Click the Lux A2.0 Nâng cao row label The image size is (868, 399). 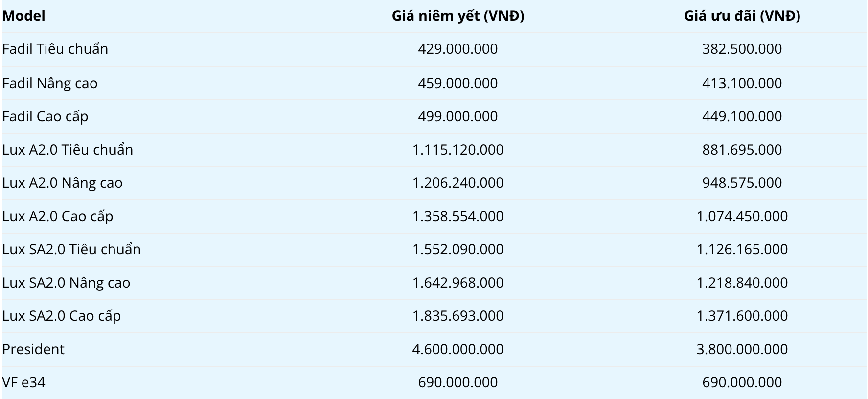[x=63, y=183]
